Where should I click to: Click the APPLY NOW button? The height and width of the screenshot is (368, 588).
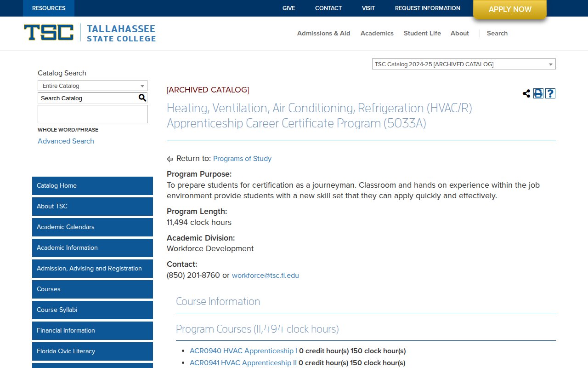(509, 9)
